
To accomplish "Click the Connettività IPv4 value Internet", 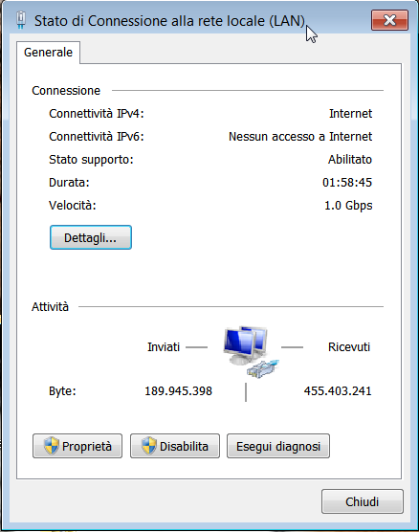I will point(350,113).
